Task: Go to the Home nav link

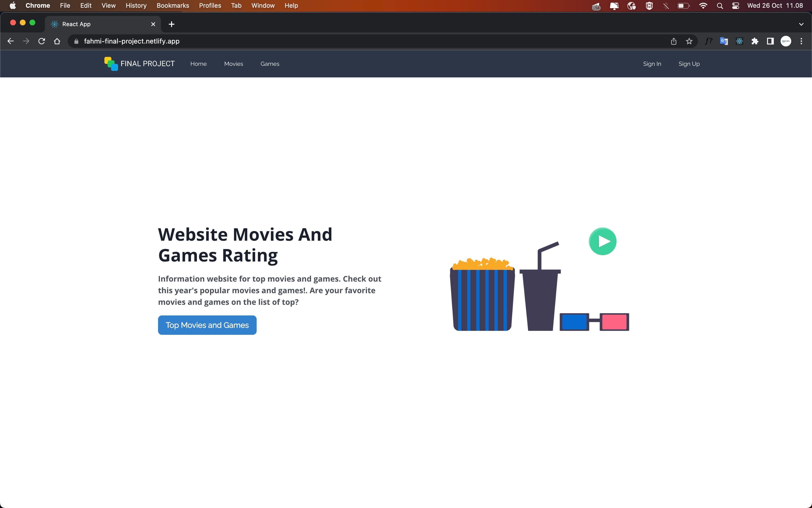Action: click(x=198, y=64)
